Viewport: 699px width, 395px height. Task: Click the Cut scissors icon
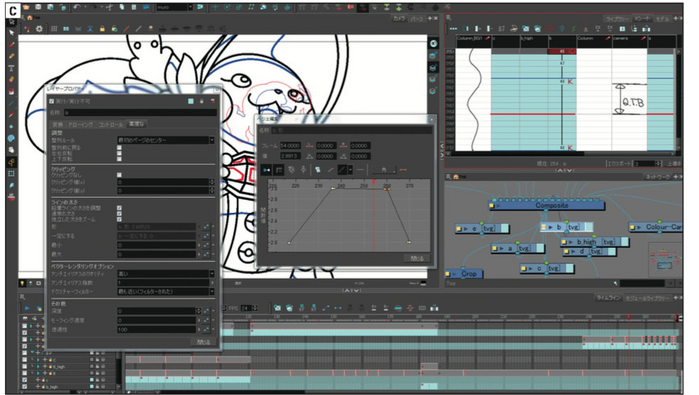[110, 8]
